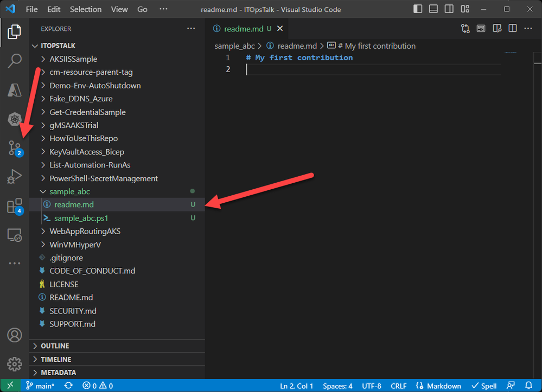This screenshot has width=542, height=392.
Task: Open the Manage gear menu
Action: pos(14,364)
